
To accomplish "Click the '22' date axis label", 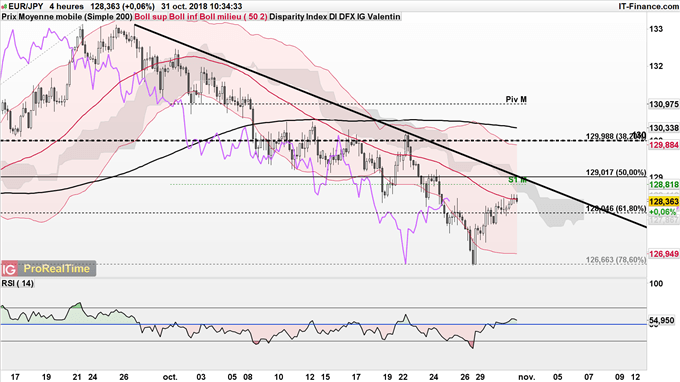I will [x=403, y=377].
